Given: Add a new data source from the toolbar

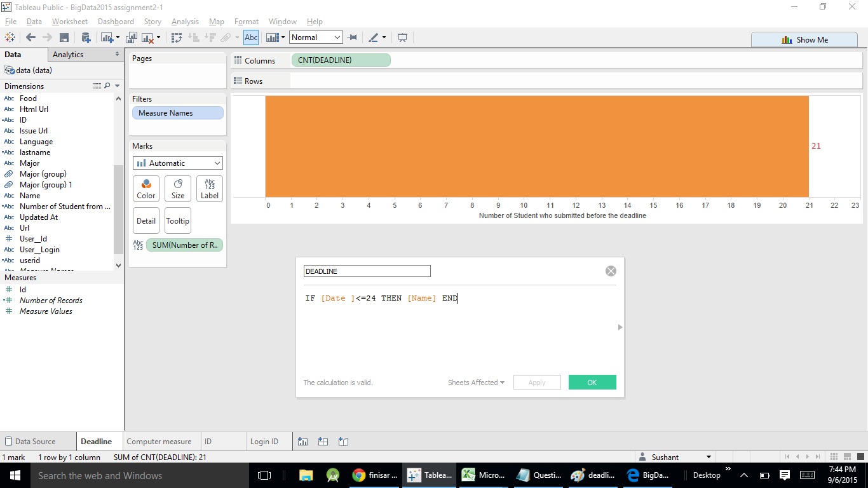Looking at the screenshot, I should pos(85,37).
